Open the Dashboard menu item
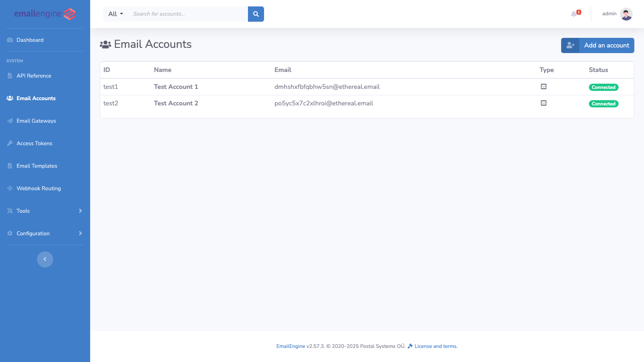Viewport: 644px width, 362px height. [30, 40]
